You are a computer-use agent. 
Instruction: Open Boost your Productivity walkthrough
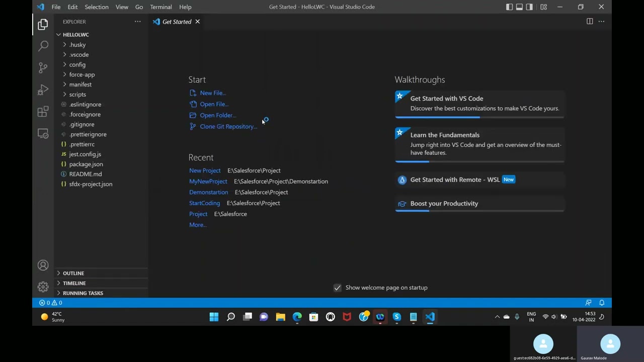pos(479,204)
